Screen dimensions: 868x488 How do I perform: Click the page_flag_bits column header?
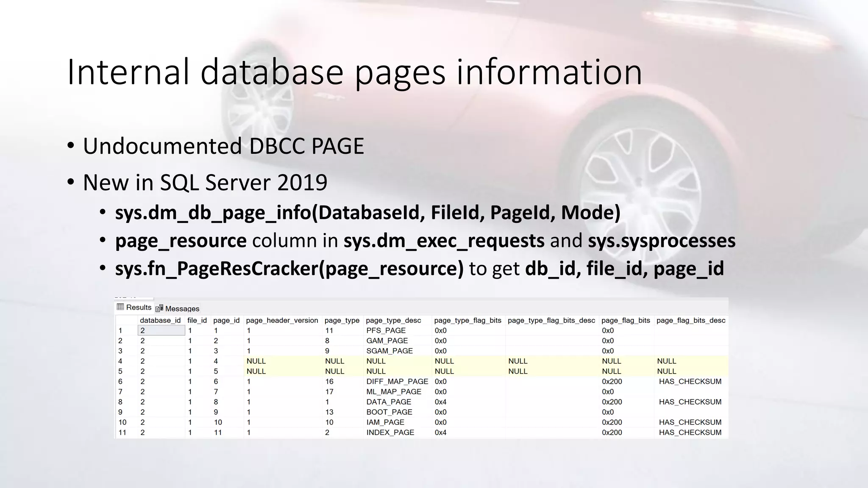click(626, 321)
